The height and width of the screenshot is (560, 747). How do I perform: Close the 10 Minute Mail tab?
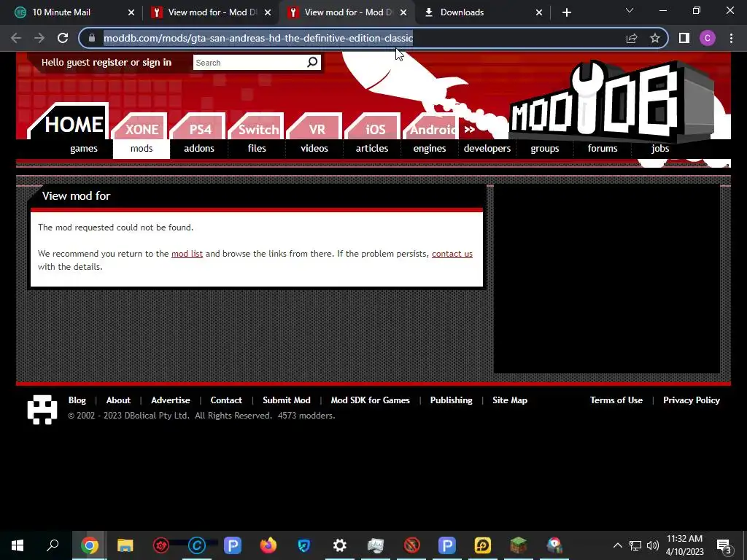coord(131,12)
